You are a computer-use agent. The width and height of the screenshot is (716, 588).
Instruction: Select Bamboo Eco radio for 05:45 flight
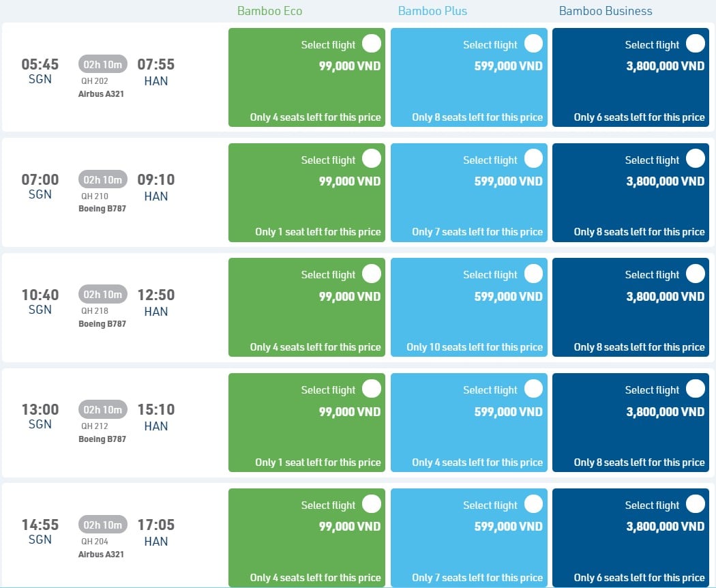point(372,44)
